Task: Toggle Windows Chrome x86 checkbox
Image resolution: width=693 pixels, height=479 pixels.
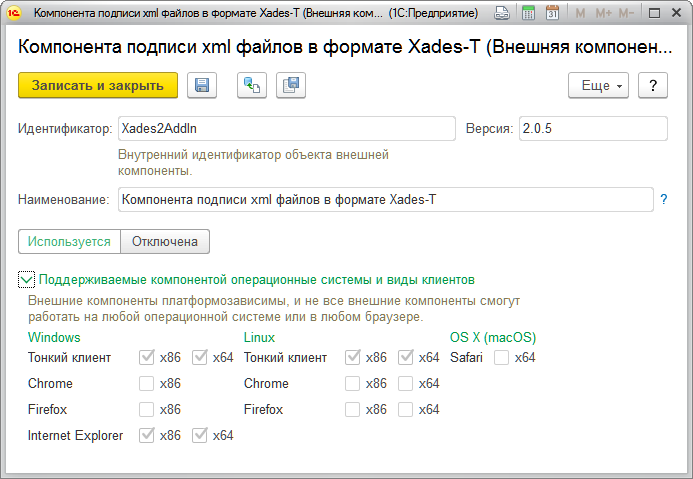Action: (x=147, y=383)
